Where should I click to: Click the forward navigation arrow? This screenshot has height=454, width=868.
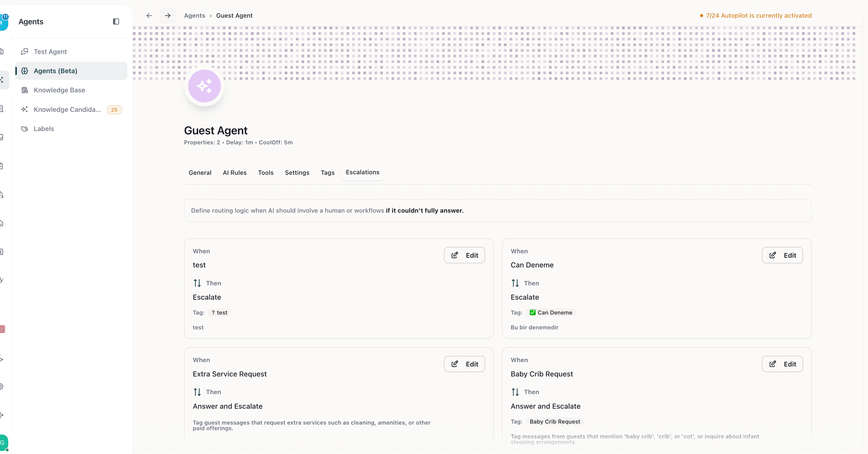pos(167,16)
